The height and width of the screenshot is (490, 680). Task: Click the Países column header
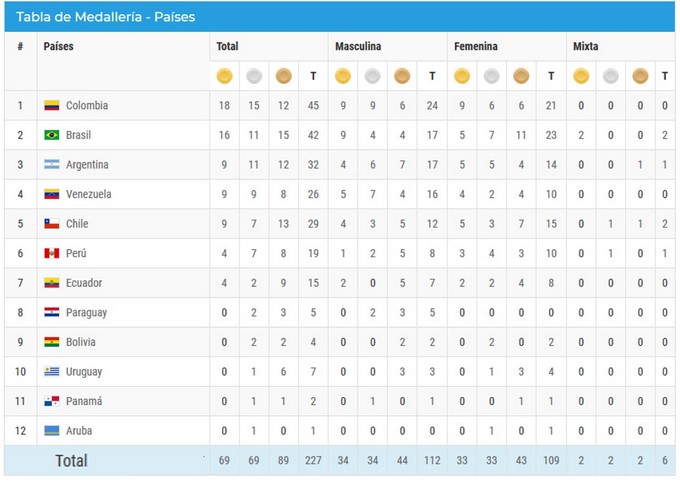pyautogui.click(x=58, y=46)
